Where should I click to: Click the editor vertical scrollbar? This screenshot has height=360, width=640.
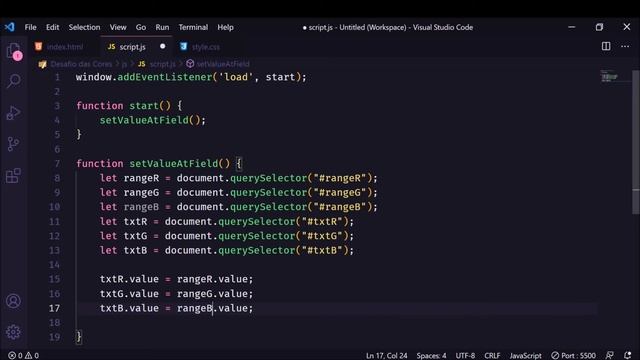[636, 142]
